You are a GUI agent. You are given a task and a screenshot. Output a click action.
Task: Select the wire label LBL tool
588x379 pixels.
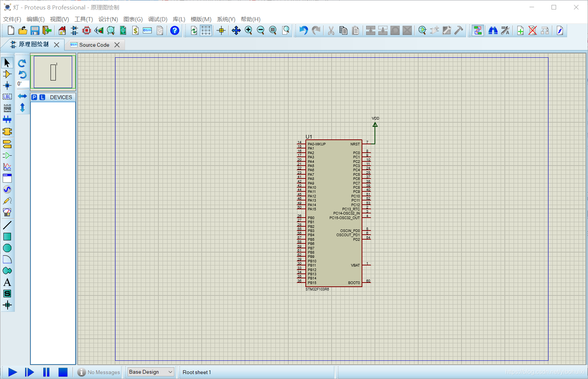tap(7, 97)
